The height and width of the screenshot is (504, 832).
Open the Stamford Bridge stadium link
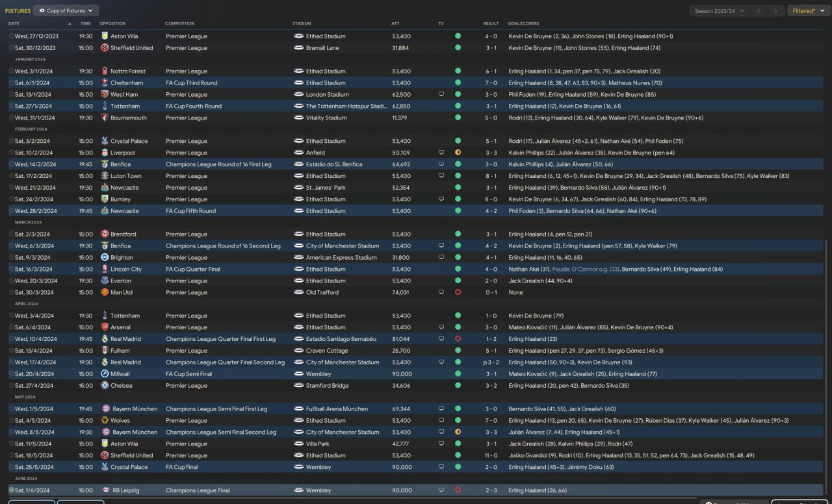pos(328,386)
